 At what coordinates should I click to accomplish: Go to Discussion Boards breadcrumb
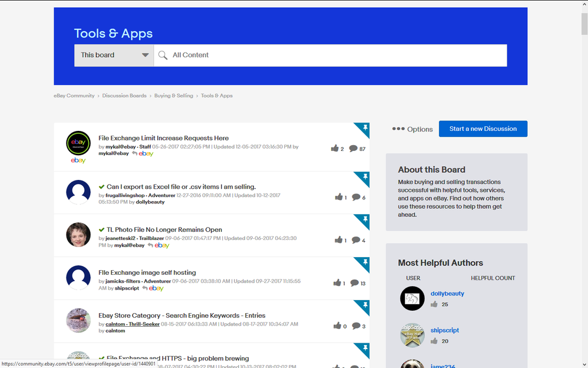pyautogui.click(x=124, y=96)
